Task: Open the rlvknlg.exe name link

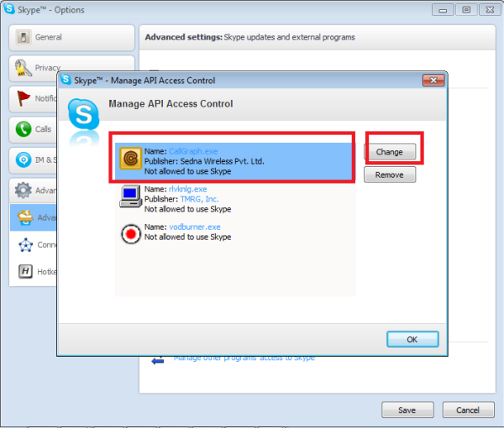Action: pos(187,189)
